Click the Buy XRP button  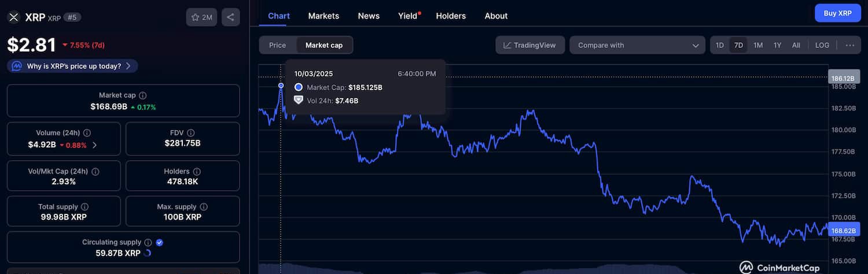click(x=837, y=13)
